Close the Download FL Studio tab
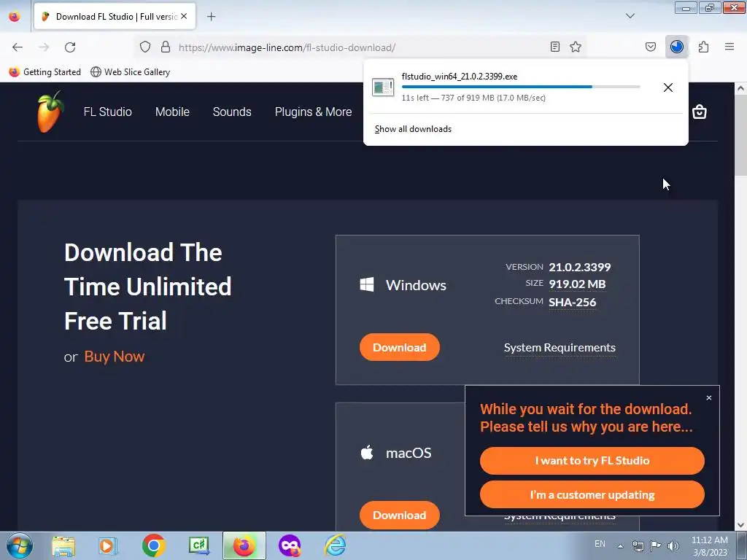747x560 pixels. click(x=184, y=16)
